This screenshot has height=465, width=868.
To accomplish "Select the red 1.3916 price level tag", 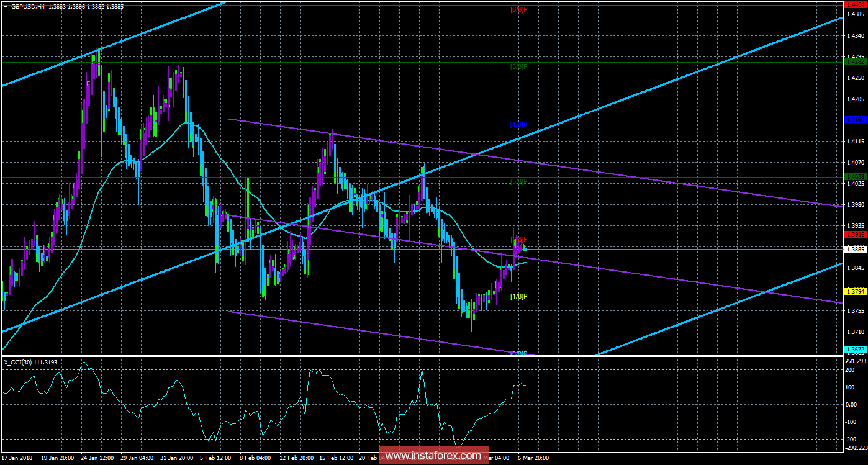I will click(855, 235).
